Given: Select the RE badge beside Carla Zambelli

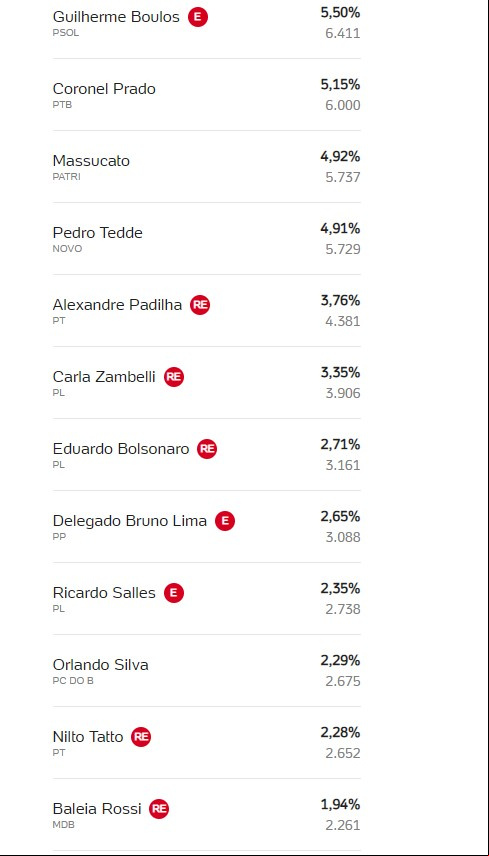Looking at the screenshot, I should pos(174,377).
